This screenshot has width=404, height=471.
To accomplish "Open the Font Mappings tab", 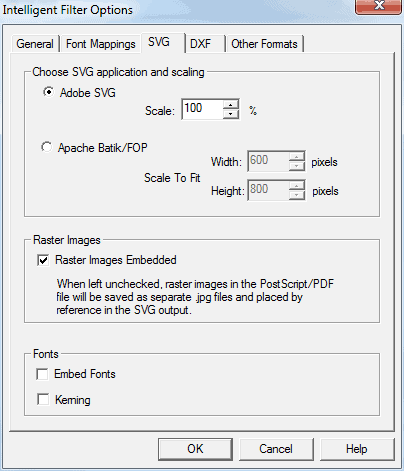I will 100,44.
